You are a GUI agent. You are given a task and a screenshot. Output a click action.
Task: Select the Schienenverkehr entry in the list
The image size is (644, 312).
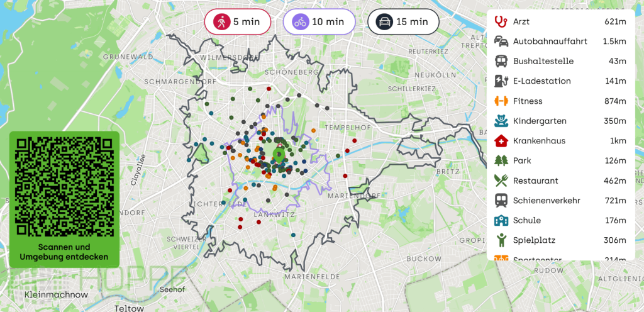pyautogui.click(x=560, y=200)
